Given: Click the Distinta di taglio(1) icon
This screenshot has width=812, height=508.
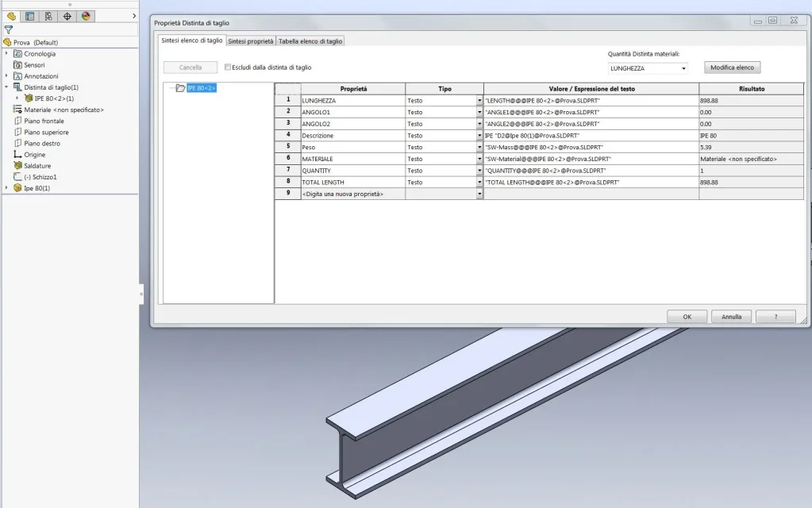Looking at the screenshot, I should click(17, 87).
